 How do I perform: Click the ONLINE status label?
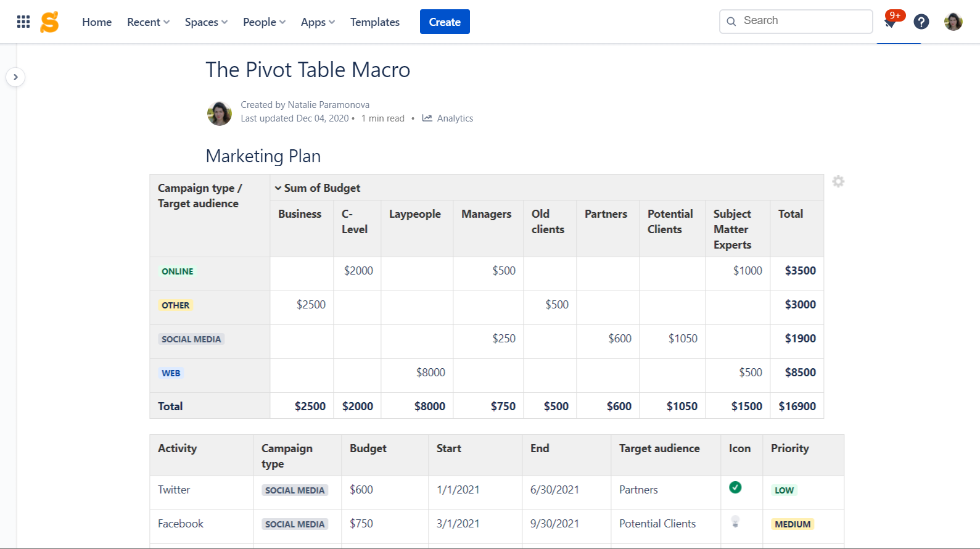pyautogui.click(x=178, y=271)
